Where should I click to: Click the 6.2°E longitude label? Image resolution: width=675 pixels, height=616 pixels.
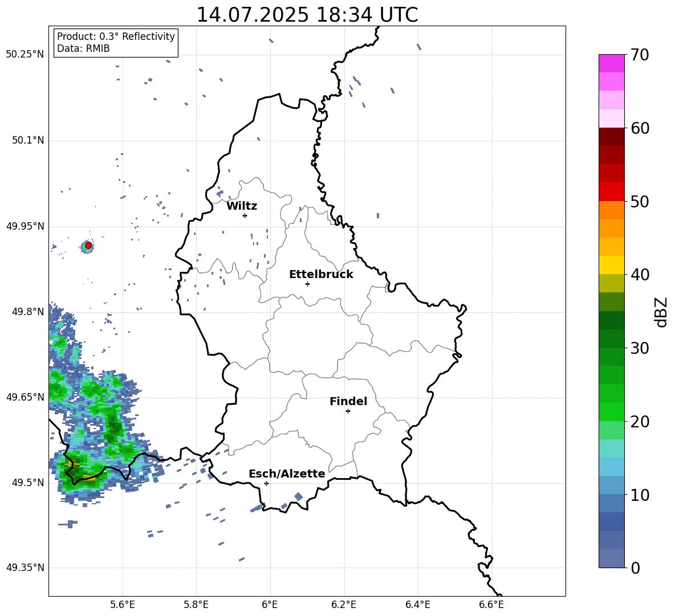[x=344, y=605]
